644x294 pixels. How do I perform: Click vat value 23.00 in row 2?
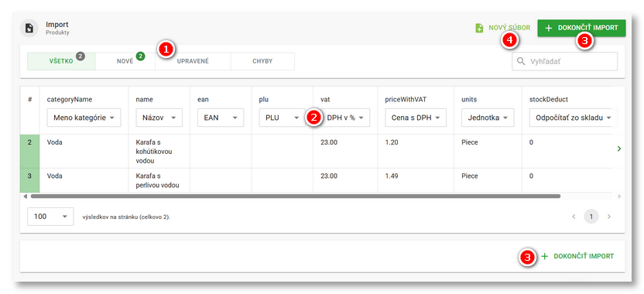tap(329, 142)
